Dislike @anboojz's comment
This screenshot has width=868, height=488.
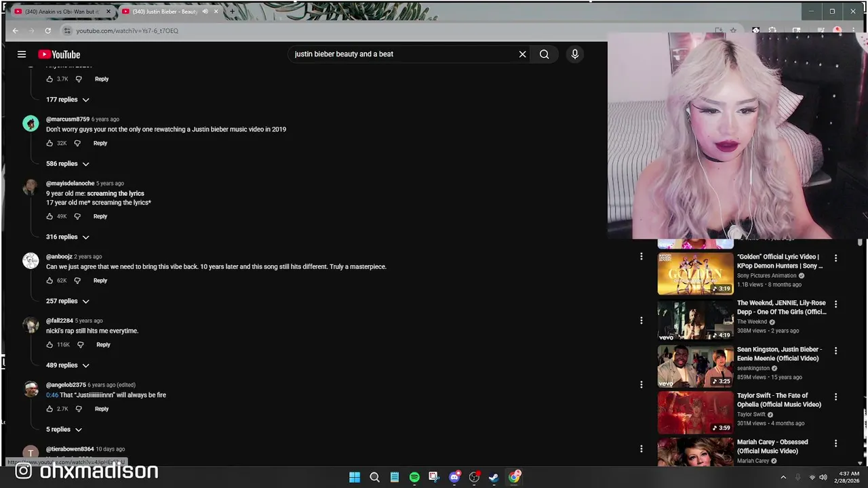[x=77, y=281]
